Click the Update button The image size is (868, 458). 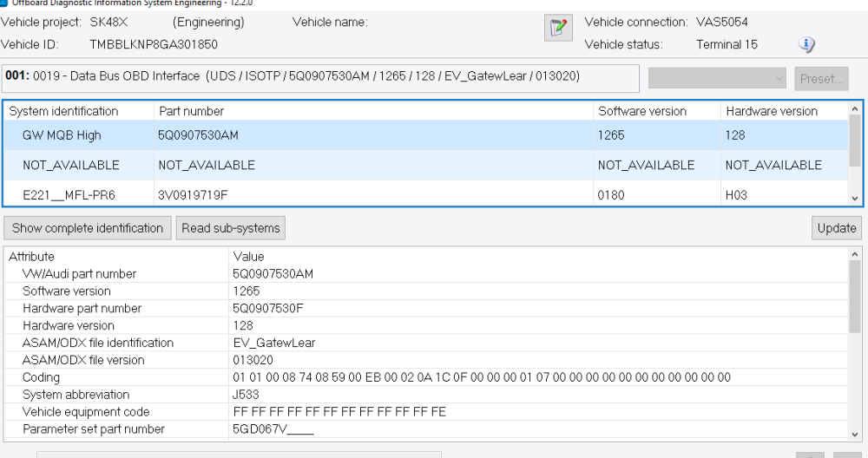pyautogui.click(x=837, y=228)
